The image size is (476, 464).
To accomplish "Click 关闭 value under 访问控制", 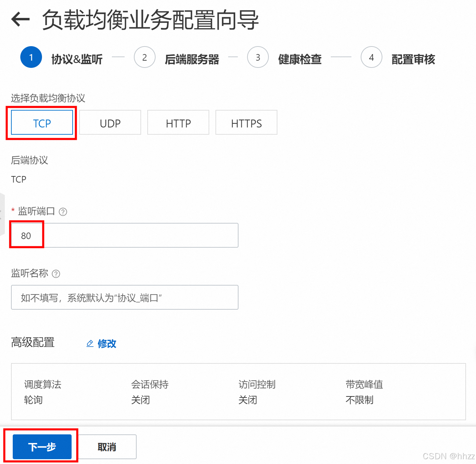I will click(248, 400).
